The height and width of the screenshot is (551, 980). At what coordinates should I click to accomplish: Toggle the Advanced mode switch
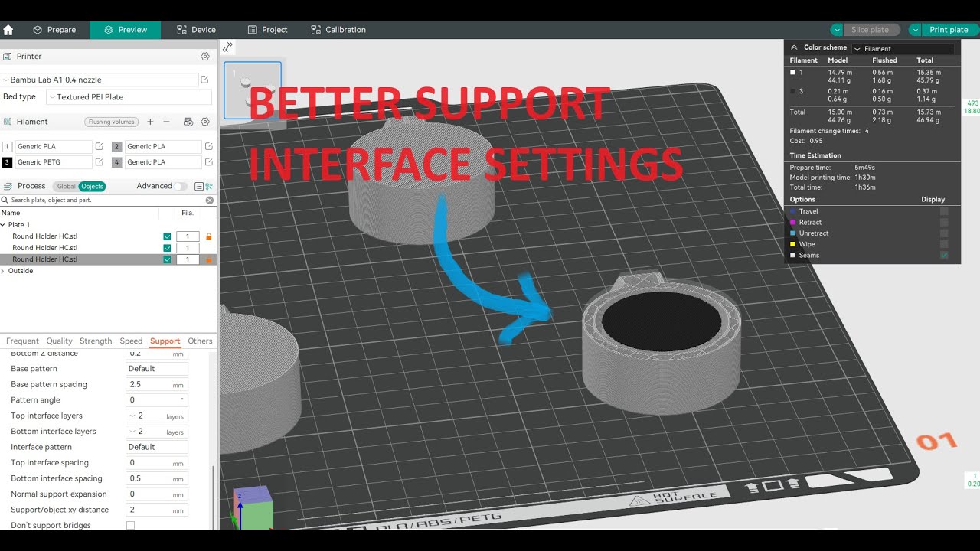pyautogui.click(x=180, y=186)
